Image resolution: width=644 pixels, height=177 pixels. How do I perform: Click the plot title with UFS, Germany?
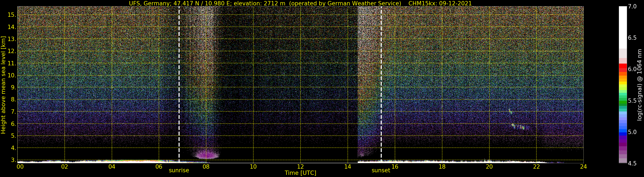coord(300,3)
